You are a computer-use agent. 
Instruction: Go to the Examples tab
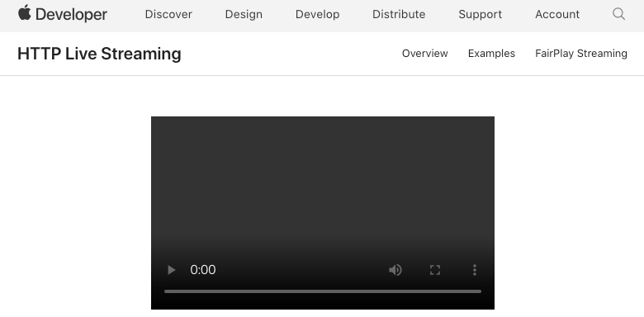click(491, 54)
